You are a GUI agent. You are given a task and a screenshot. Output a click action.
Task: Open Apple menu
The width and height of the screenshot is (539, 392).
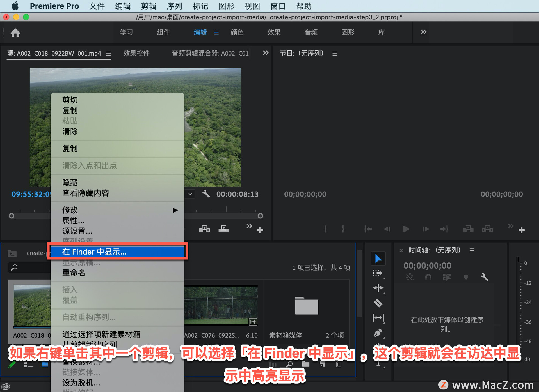point(15,6)
